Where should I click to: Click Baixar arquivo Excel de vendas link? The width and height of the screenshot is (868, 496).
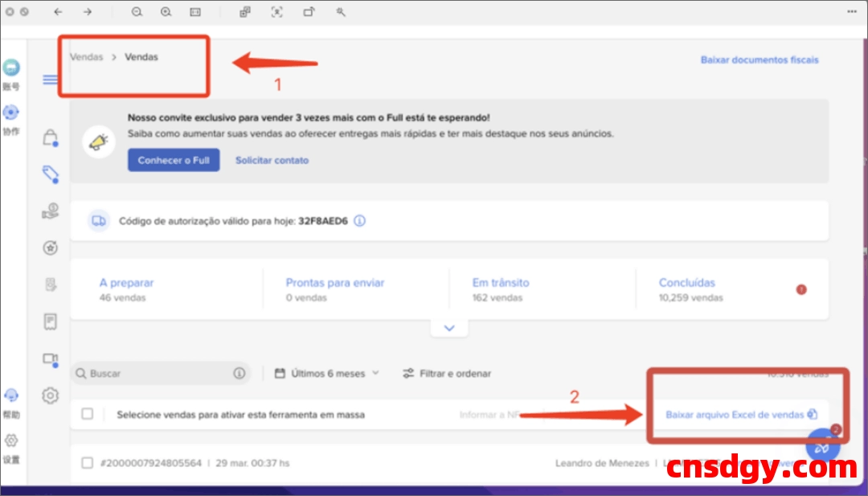tap(735, 415)
